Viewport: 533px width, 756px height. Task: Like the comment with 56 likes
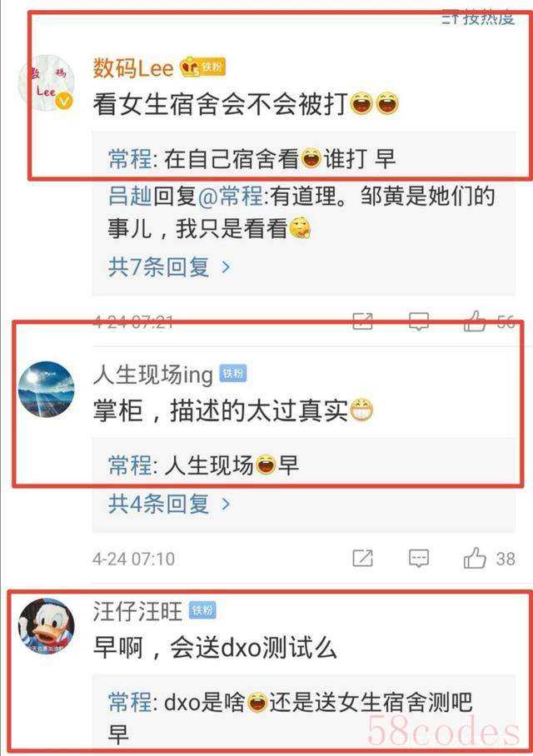click(474, 321)
